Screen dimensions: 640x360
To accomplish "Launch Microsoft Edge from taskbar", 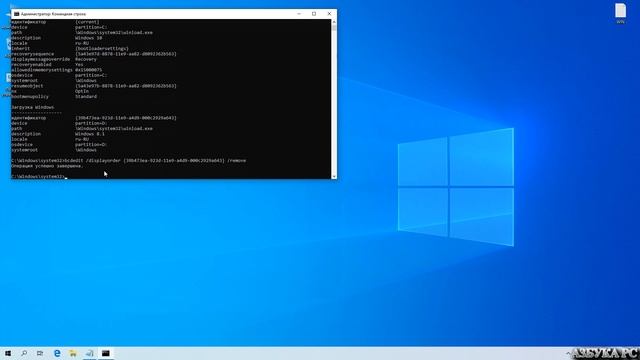I will pyautogui.click(x=57, y=353).
